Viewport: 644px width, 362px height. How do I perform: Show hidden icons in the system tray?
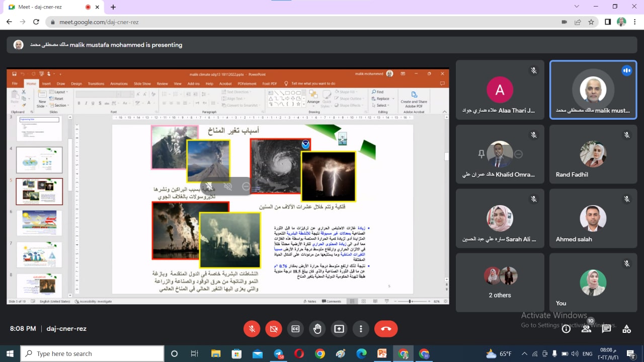coord(525,353)
